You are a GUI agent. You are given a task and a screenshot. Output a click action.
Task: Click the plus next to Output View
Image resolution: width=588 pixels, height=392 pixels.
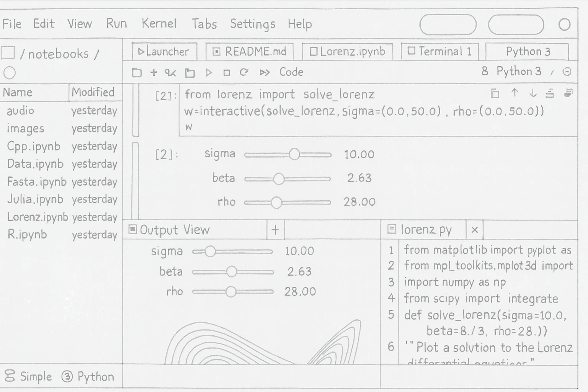[275, 230]
